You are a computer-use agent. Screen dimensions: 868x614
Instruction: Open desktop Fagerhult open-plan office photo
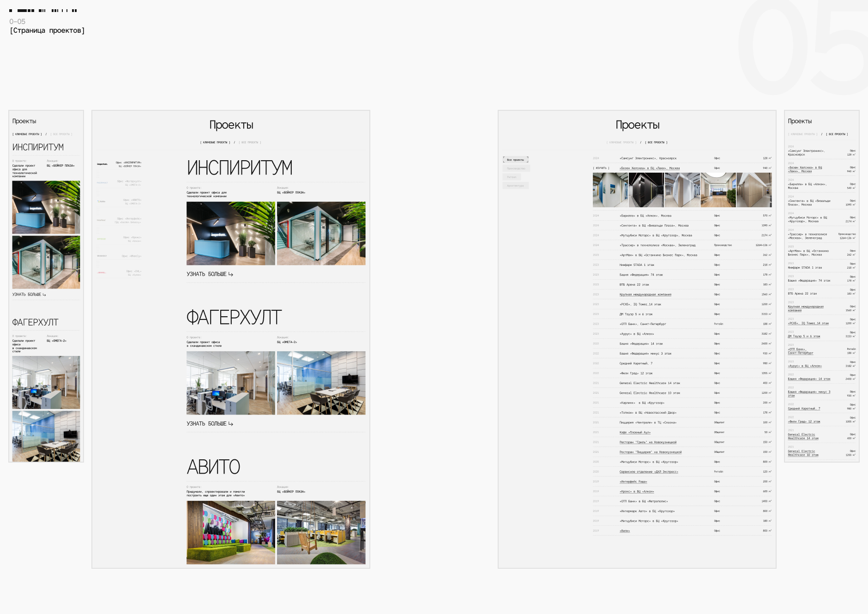click(231, 383)
